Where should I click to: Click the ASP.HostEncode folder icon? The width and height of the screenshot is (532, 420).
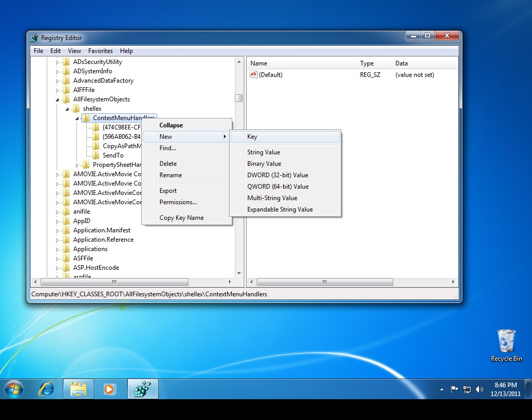(66, 268)
